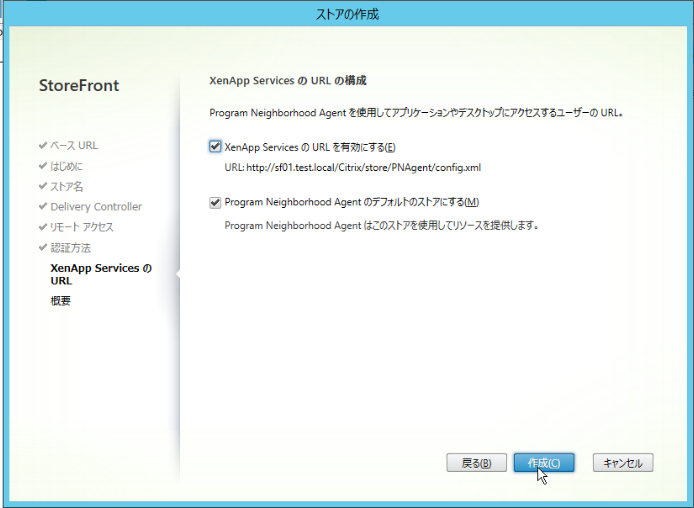694x508 pixels.
Task: Click checkmark icon beside ベース URL
Action: (x=43, y=145)
